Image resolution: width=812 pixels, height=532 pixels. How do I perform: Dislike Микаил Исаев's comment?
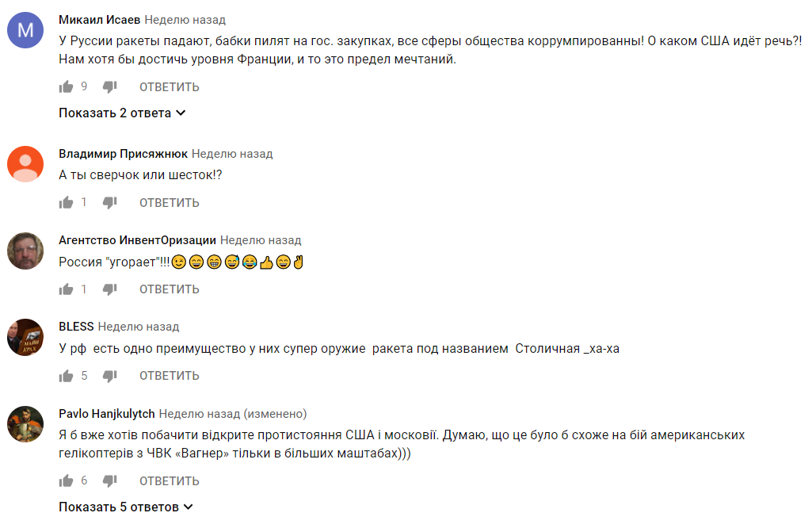click(110, 86)
